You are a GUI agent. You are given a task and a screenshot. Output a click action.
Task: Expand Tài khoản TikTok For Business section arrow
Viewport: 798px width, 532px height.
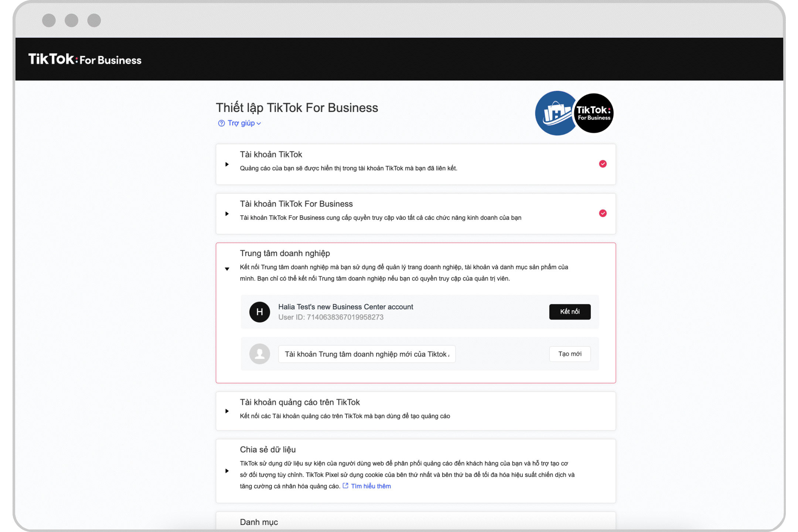coord(227,214)
